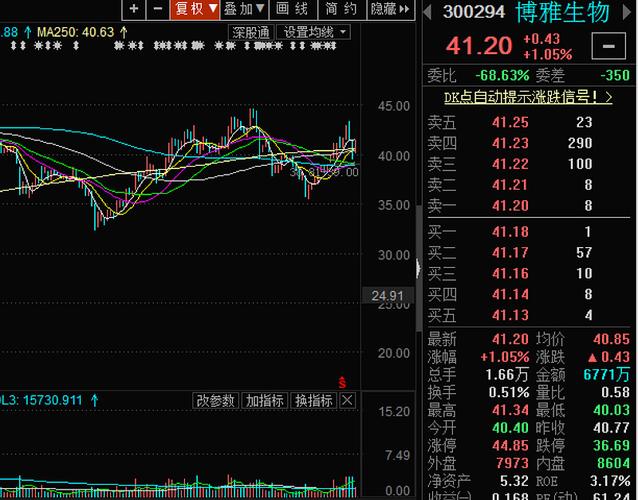
Task: Click 涨幅 value +1.05%
Action: click(505, 357)
